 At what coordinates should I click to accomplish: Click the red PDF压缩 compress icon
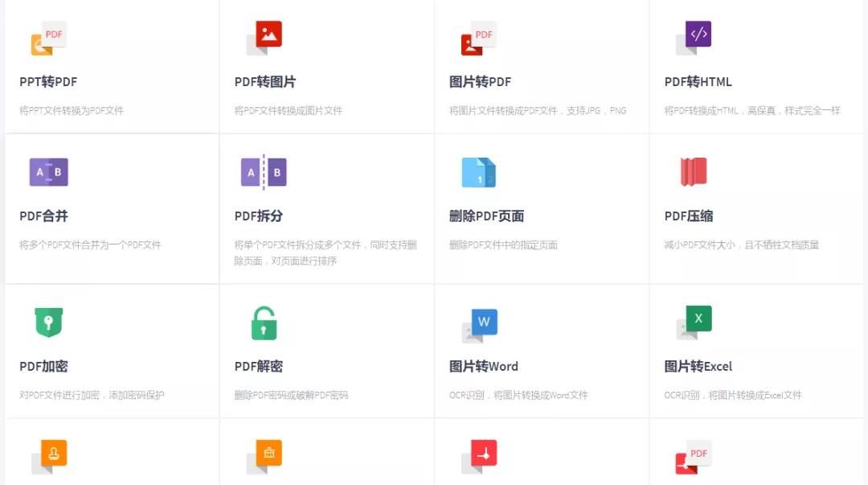[692, 171]
